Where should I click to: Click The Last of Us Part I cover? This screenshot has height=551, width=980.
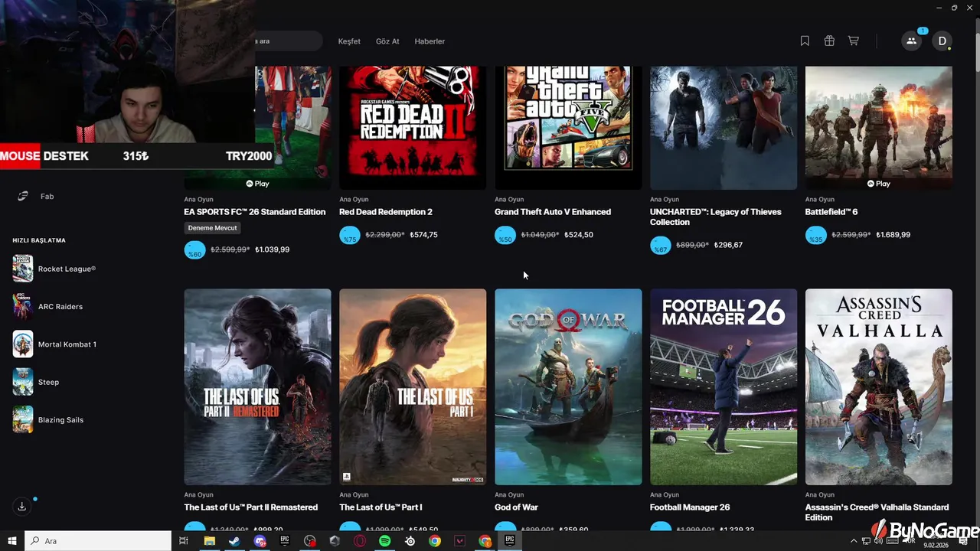tap(413, 386)
